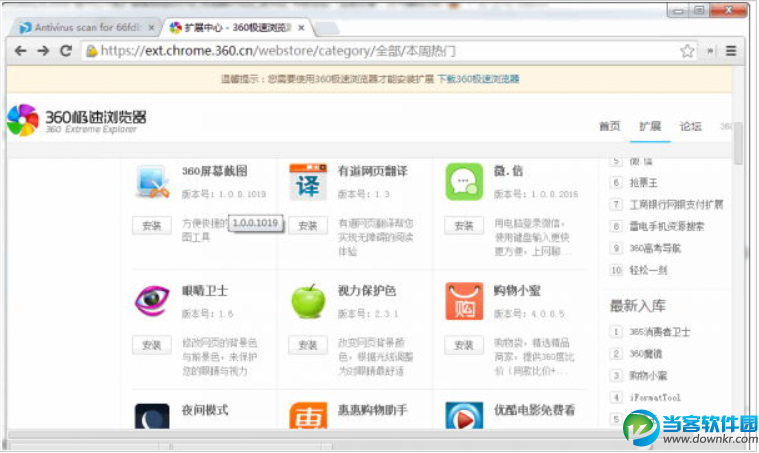Screen dimensions: 759x453
Task: Close the Antivirus scan tab
Action: [152, 28]
